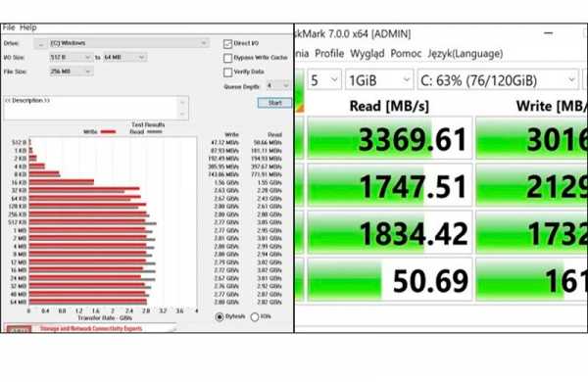The width and height of the screenshot is (588, 382).
Task: Click inside the Description text box
Action: pos(91,108)
